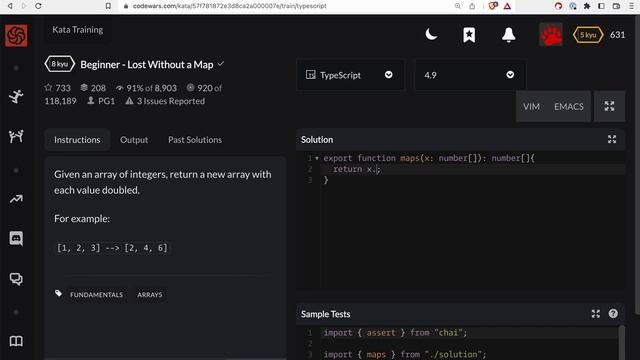Viewport: 640px width, 360px height.
Task: Click the star count 733 icon
Action: tap(49, 87)
